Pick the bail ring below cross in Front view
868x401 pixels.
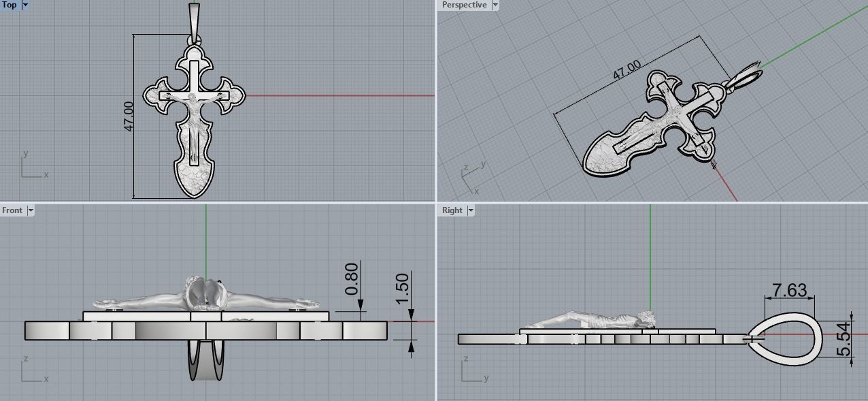point(207,359)
